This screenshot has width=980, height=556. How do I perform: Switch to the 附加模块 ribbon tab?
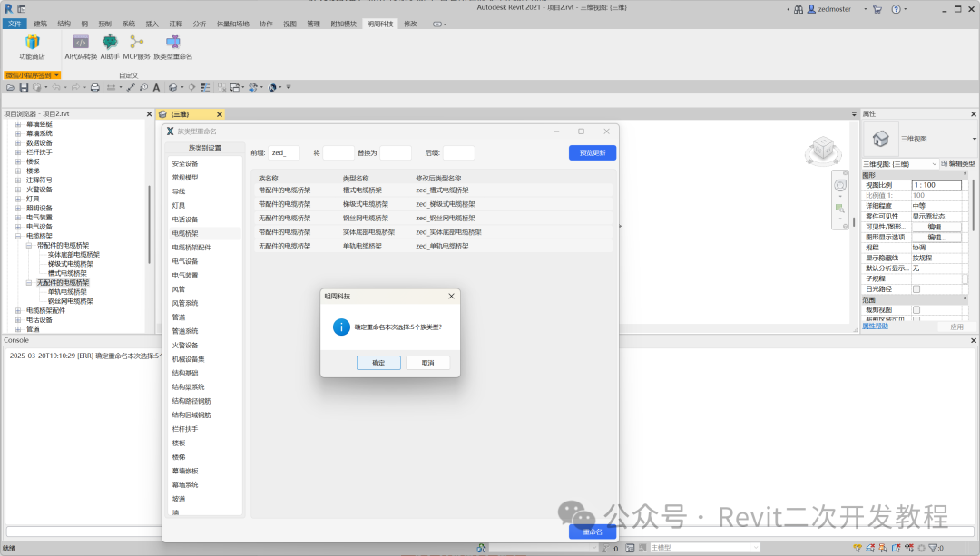click(344, 24)
